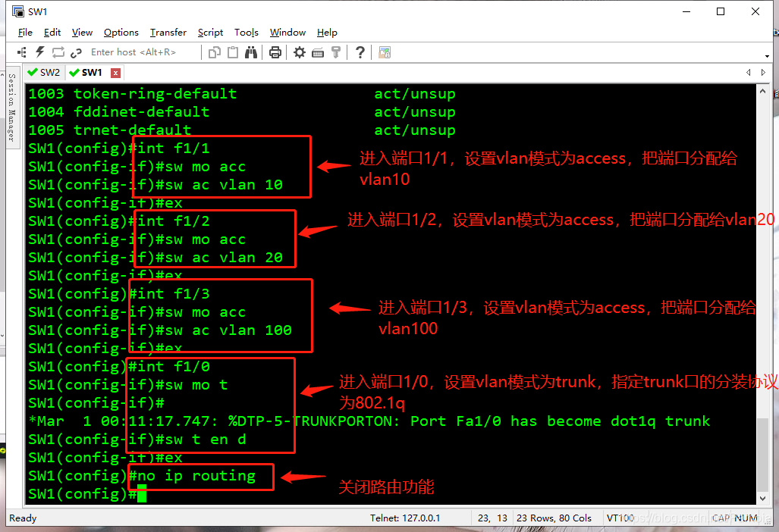The width and height of the screenshot is (779, 532).
Task: Open the Script menu
Action: 210,33
